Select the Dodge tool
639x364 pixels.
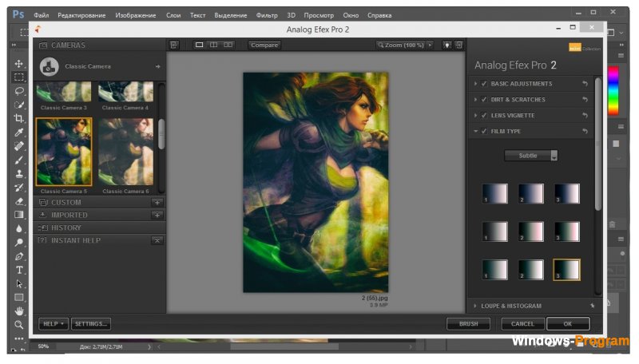coord(18,243)
